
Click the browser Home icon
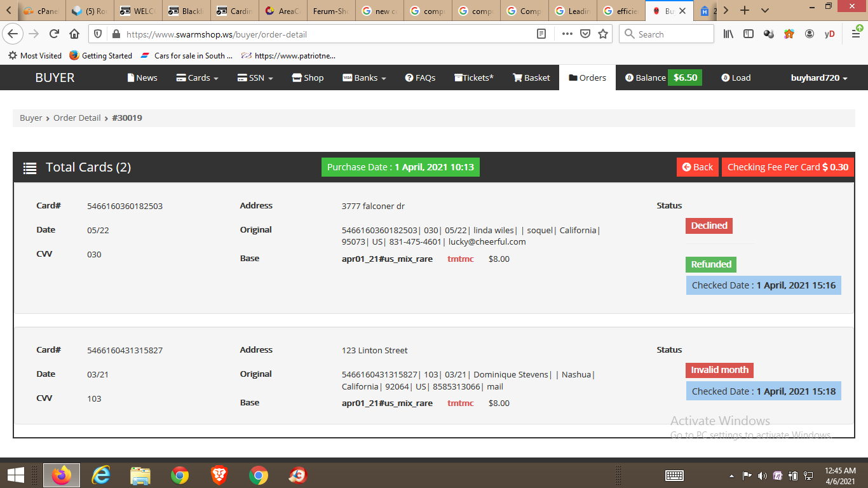(x=74, y=34)
